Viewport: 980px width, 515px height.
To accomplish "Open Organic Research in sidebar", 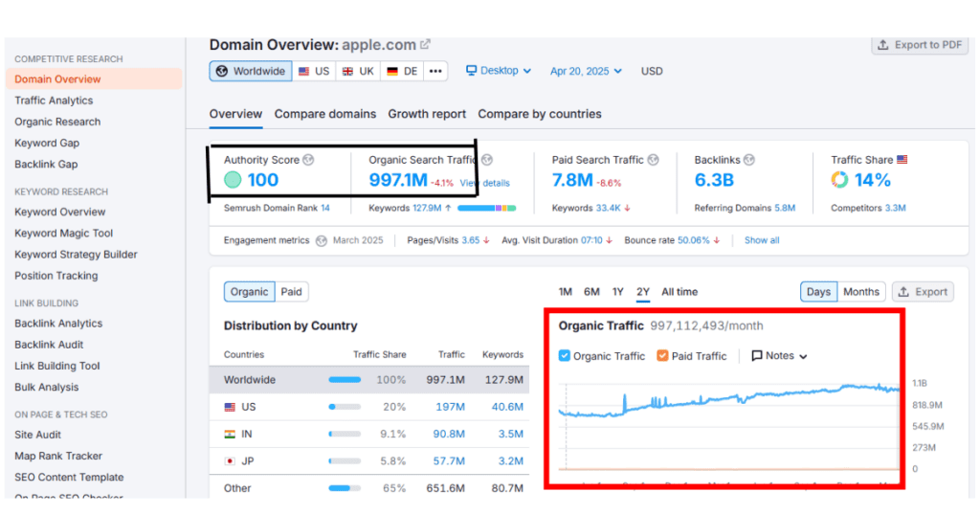I will click(x=57, y=122).
